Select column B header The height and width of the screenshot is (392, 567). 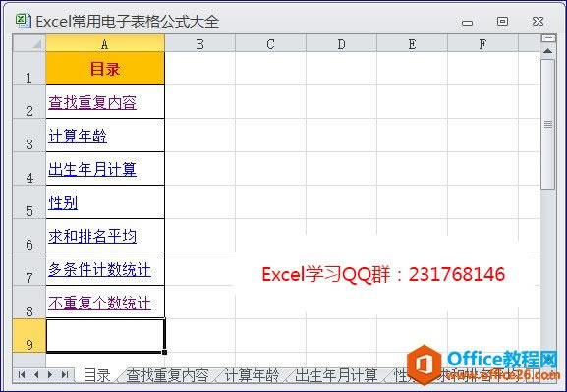[x=199, y=44]
